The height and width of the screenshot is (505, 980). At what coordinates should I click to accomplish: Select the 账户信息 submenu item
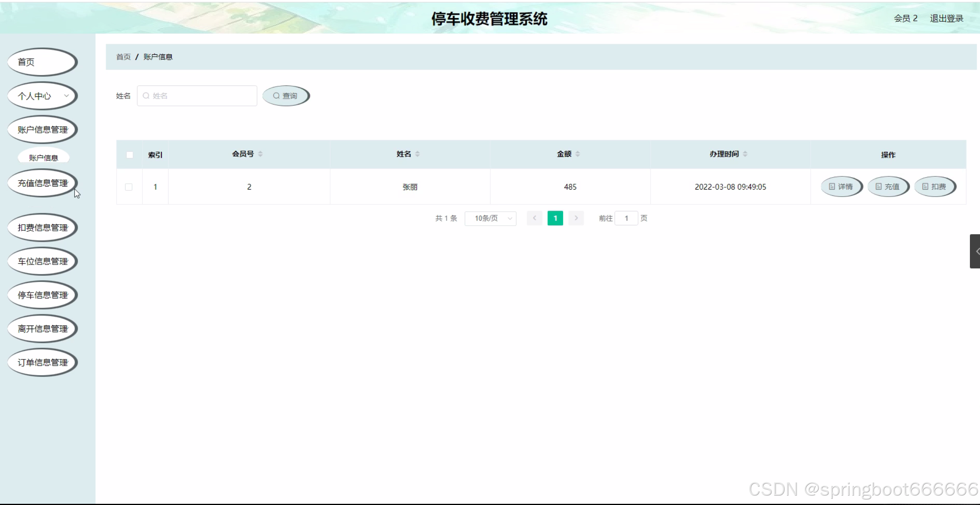[44, 158]
